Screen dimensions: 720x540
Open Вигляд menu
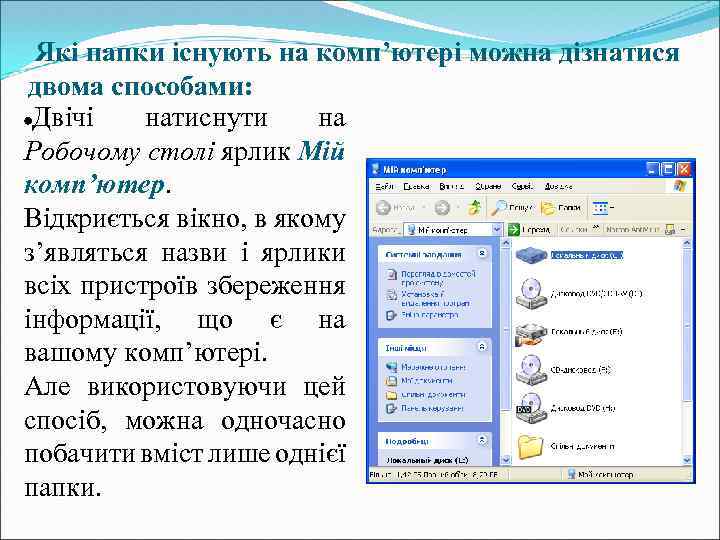point(451,186)
